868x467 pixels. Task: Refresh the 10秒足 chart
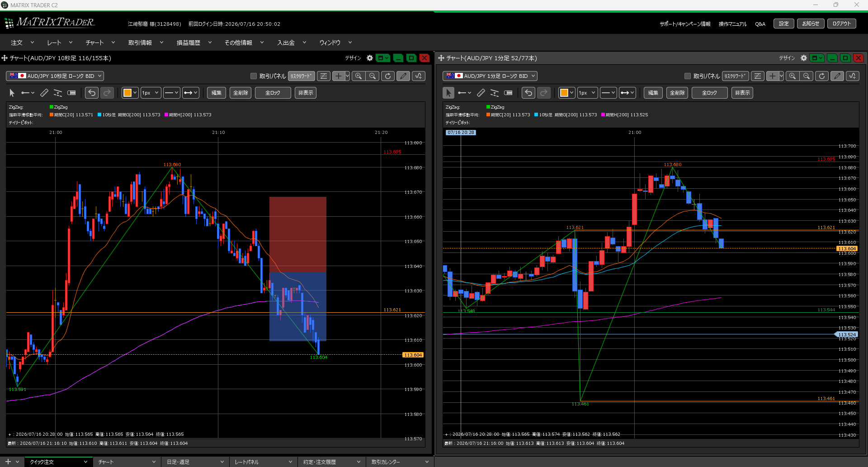coord(388,76)
